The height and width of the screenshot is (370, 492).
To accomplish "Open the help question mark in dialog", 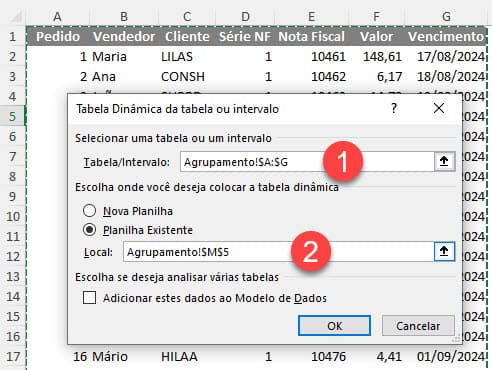I will click(x=394, y=108).
